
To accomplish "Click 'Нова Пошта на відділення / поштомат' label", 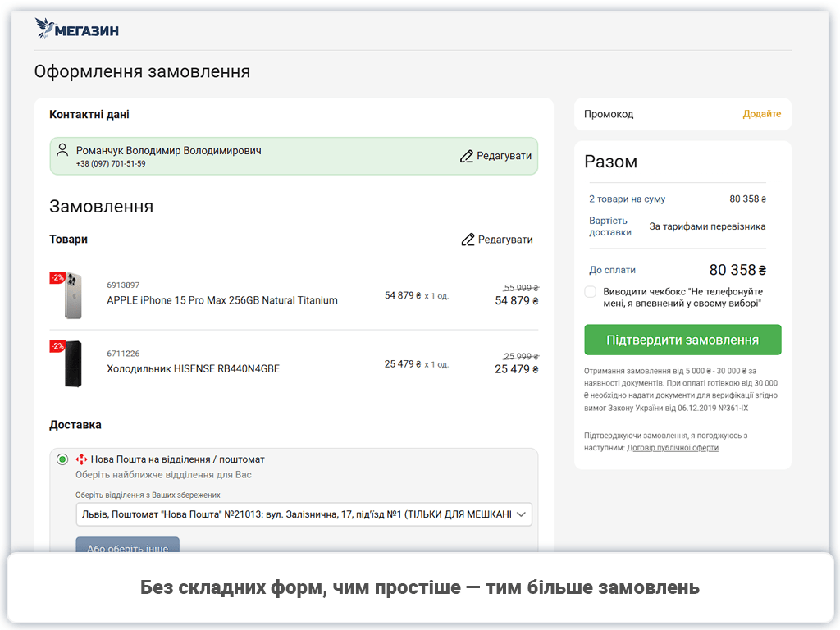I will 178,459.
